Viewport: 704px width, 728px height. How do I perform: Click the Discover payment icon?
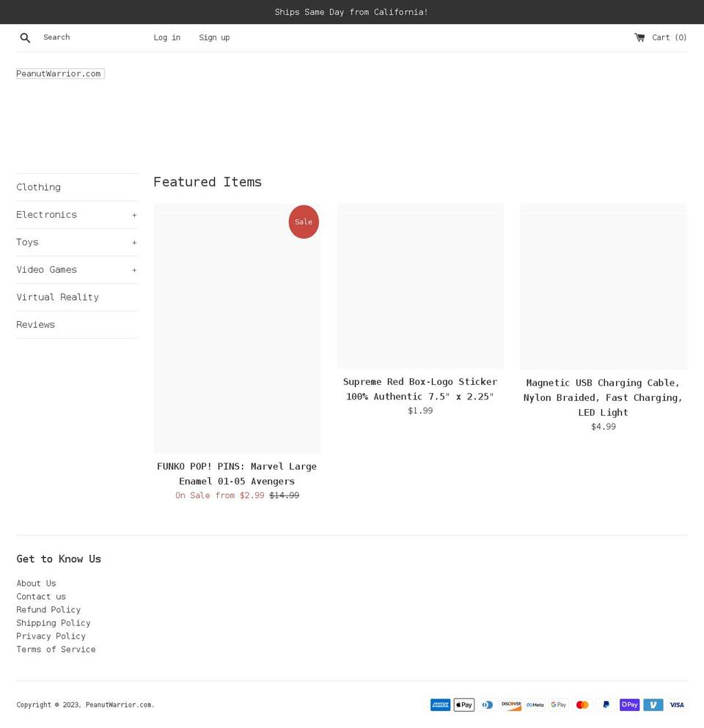click(x=511, y=705)
